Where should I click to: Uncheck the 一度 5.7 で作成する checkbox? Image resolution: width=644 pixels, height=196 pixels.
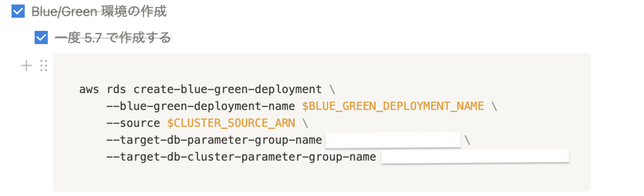(x=41, y=37)
